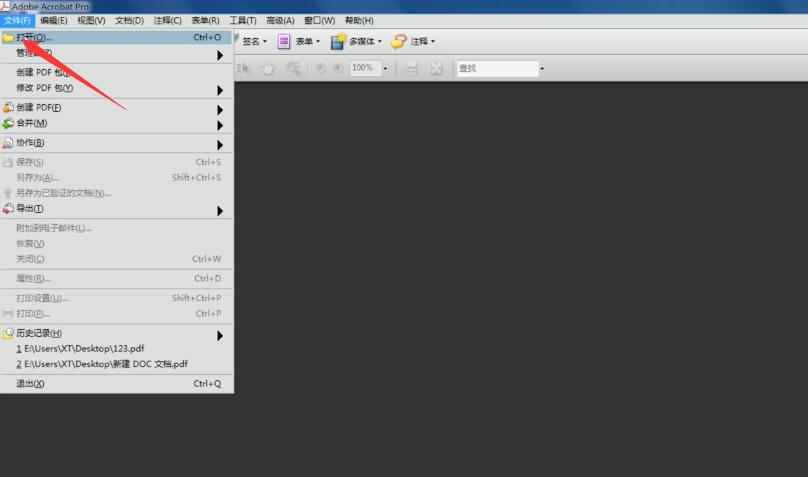Click the 多媒体 multimedia toolbar icon
The width and height of the screenshot is (808, 477).
pyautogui.click(x=338, y=41)
